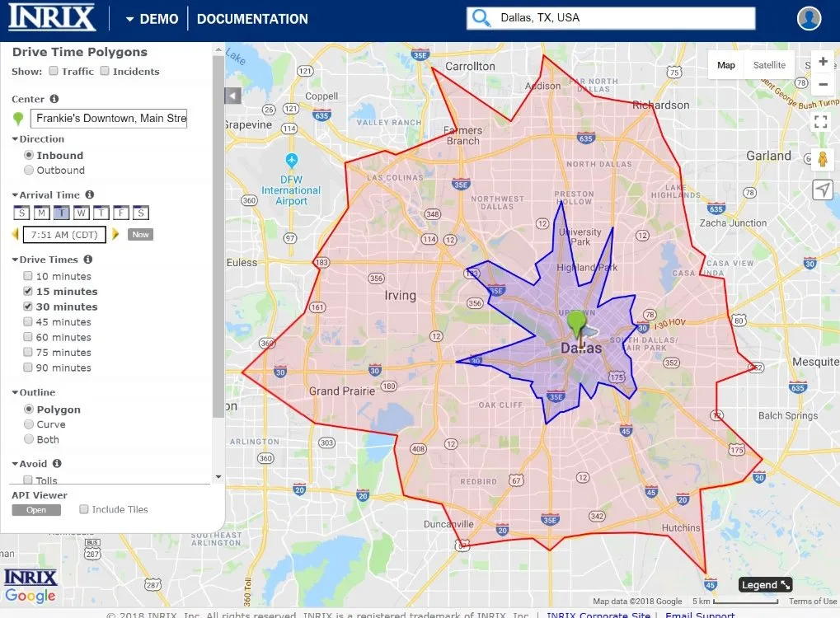Click the Center address input field
This screenshot has width=840, height=618.
coord(109,118)
